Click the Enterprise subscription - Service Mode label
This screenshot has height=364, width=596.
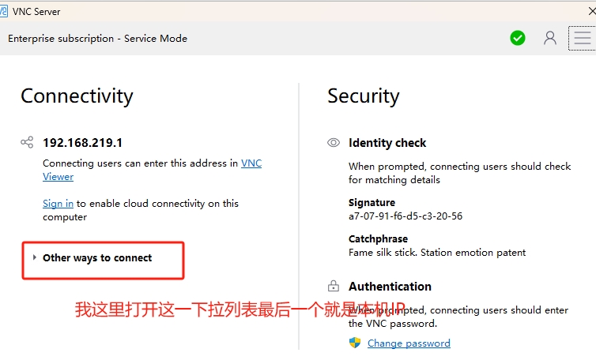pyautogui.click(x=97, y=39)
